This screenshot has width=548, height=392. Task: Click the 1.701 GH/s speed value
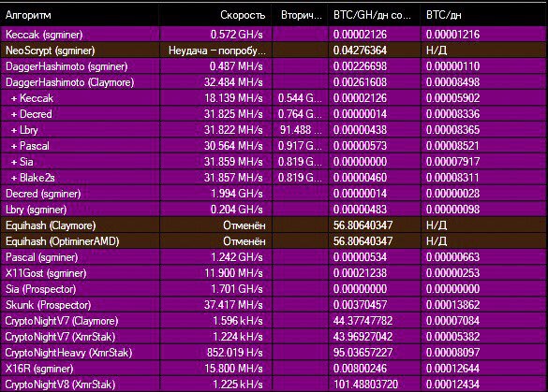(237, 289)
